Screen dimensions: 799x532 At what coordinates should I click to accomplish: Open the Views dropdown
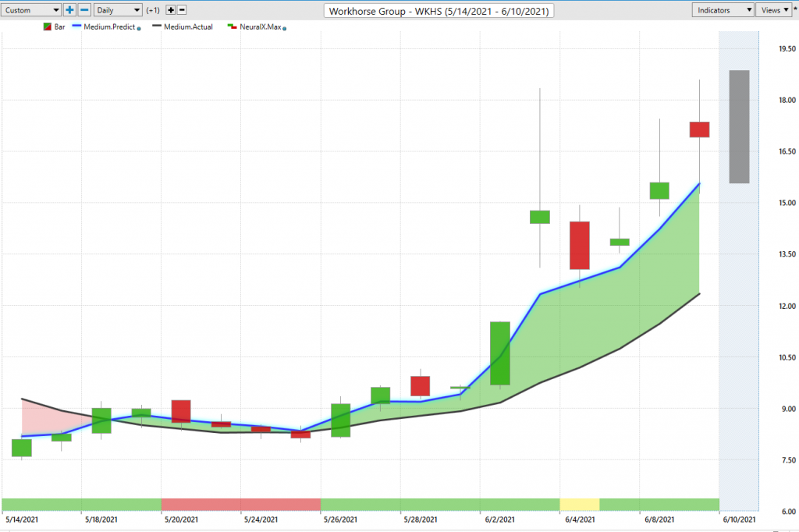tap(774, 10)
